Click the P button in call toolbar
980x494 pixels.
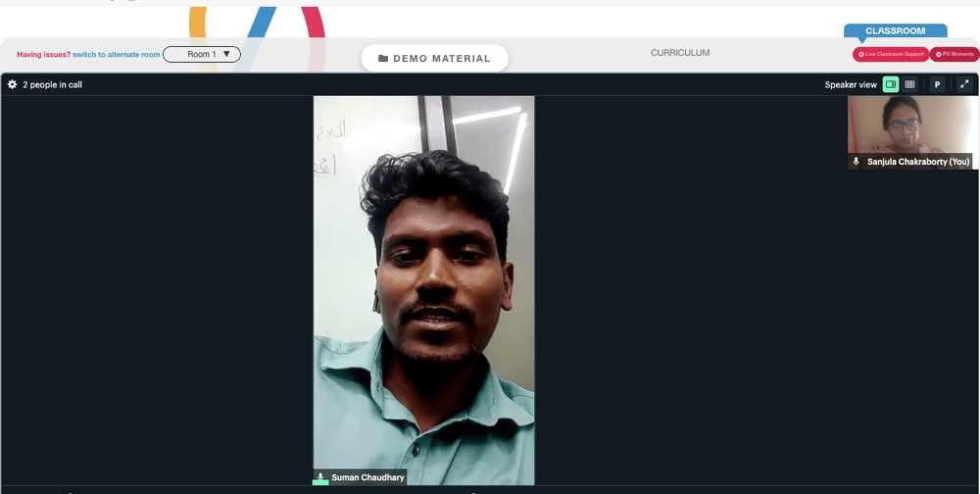[937, 84]
